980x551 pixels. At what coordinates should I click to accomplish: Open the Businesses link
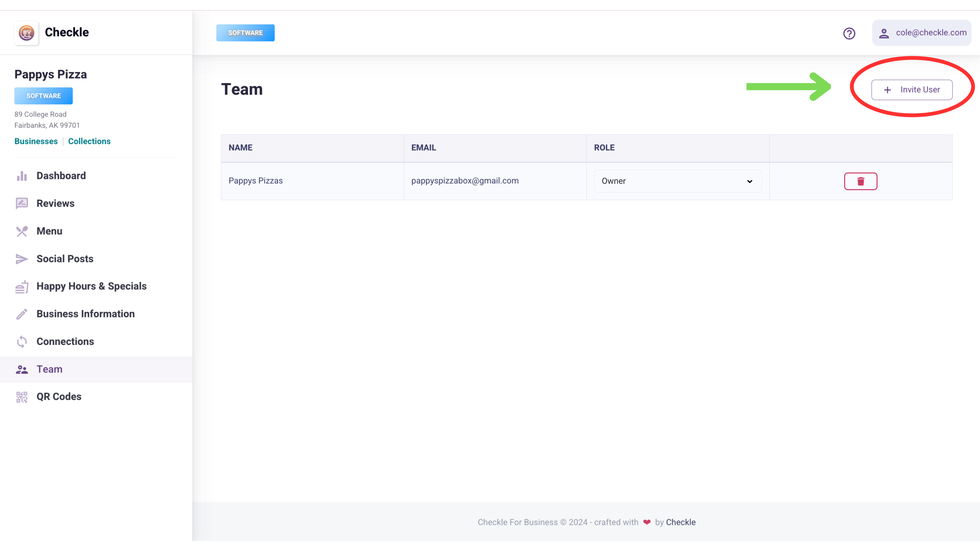pos(36,141)
